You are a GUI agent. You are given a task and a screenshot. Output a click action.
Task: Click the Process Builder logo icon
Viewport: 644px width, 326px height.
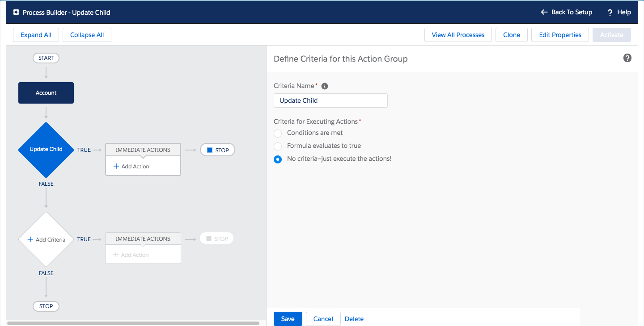point(16,13)
